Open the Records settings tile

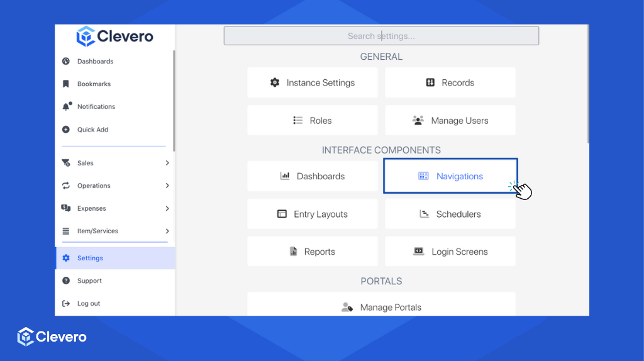(450, 82)
